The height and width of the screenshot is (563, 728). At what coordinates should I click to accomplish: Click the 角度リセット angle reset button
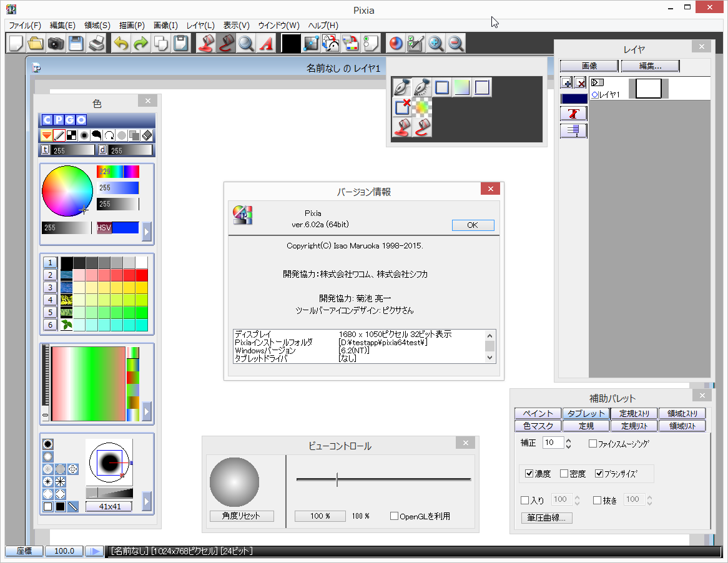pyautogui.click(x=241, y=516)
